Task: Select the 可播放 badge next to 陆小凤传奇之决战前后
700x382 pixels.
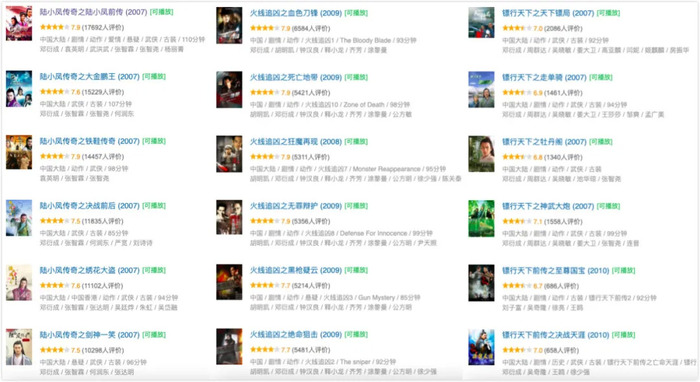Action: (154, 206)
